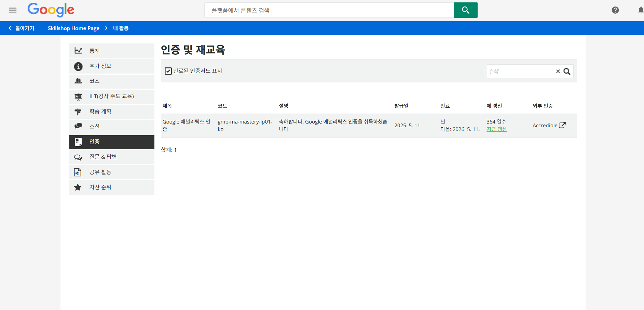
Task: Click the 만료 column header
Action: [445, 106]
